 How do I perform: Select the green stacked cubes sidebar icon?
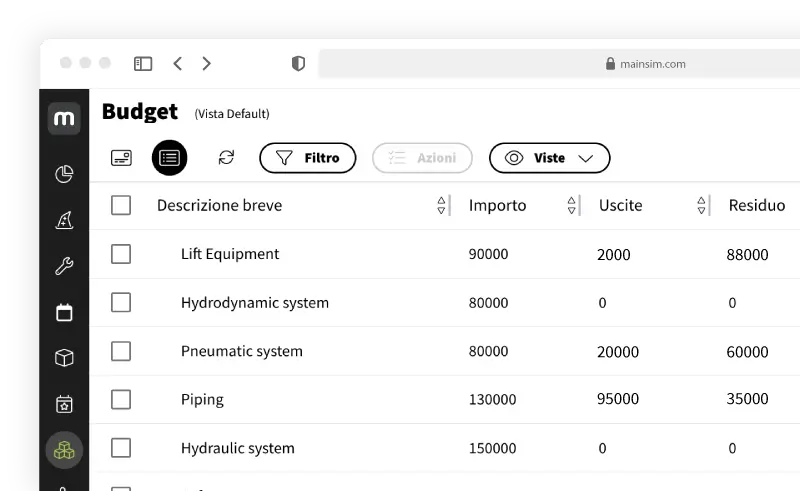point(64,451)
